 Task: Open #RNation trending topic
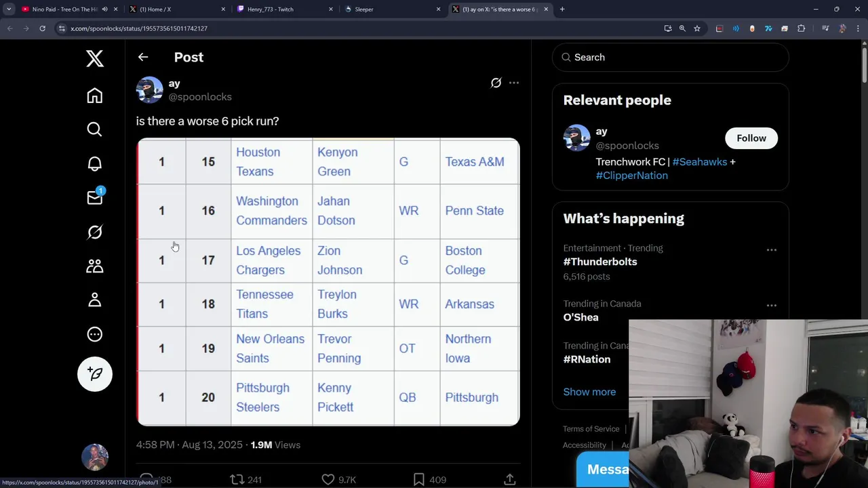tap(587, 359)
